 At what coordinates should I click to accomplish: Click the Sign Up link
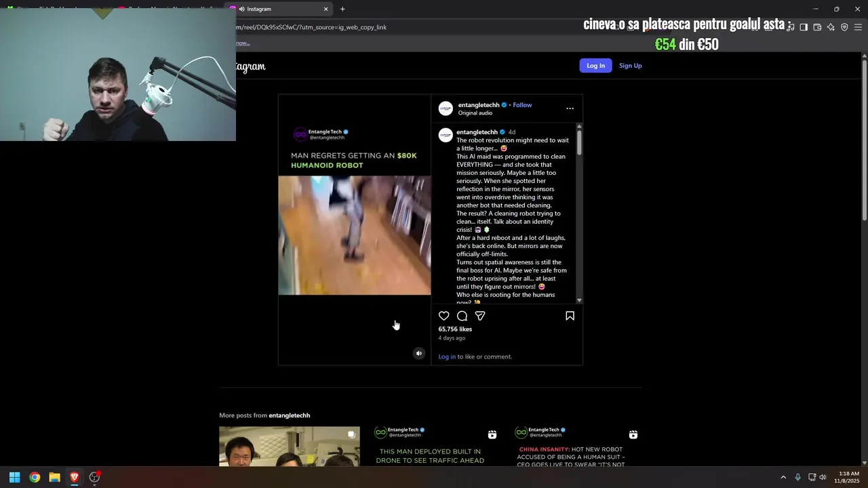630,66
